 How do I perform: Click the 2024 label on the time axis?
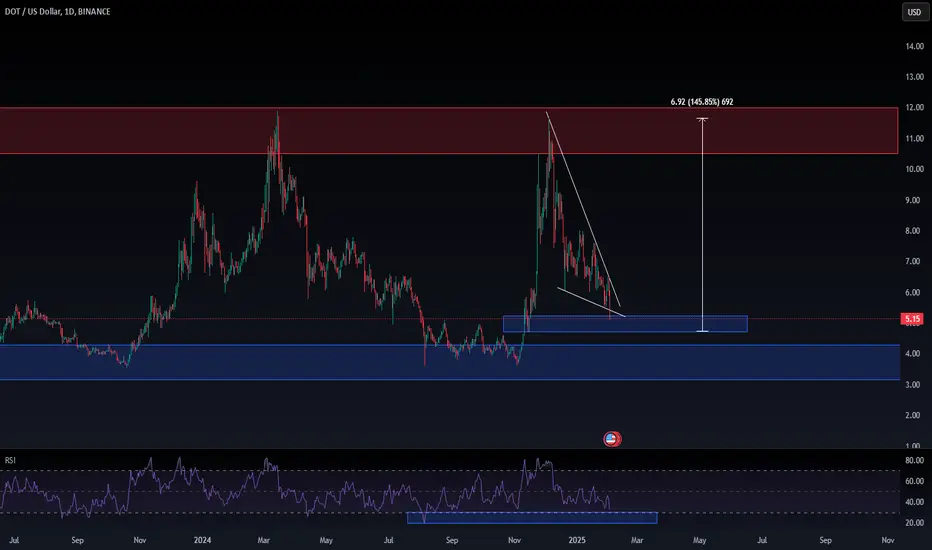tap(203, 540)
